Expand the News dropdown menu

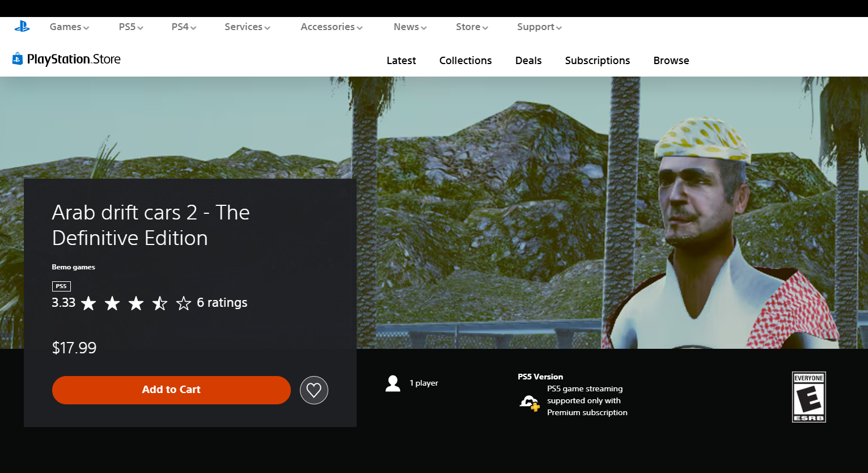click(410, 27)
